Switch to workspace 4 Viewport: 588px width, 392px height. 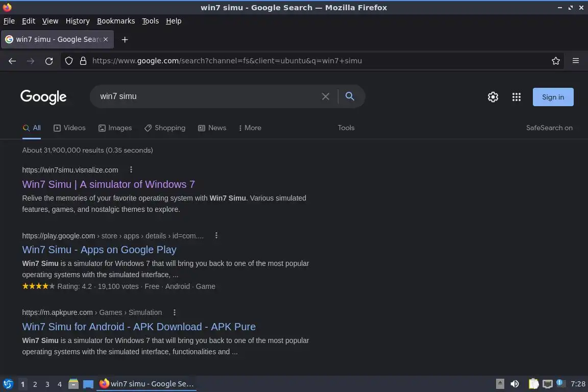60,384
